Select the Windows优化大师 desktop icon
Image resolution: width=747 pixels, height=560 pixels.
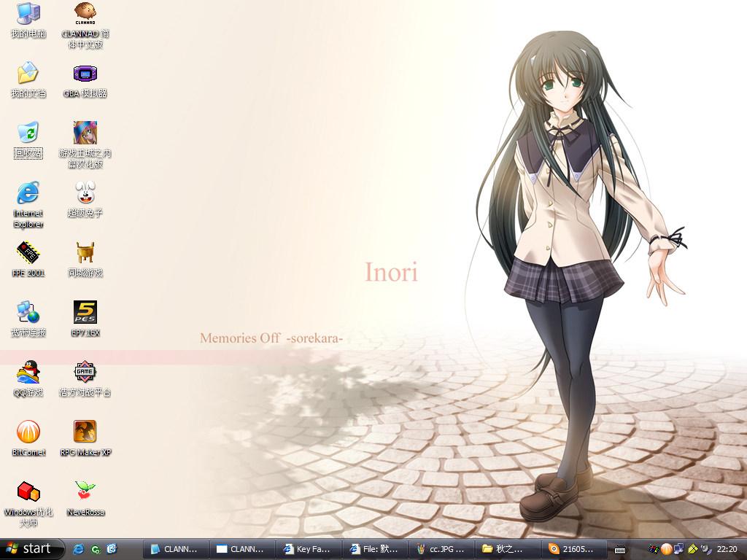(28, 504)
